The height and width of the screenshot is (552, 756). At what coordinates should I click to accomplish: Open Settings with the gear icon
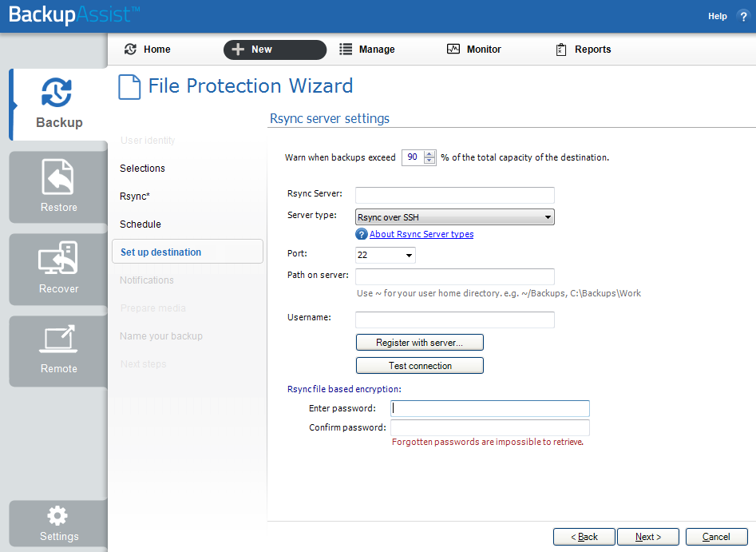[x=58, y=523]
